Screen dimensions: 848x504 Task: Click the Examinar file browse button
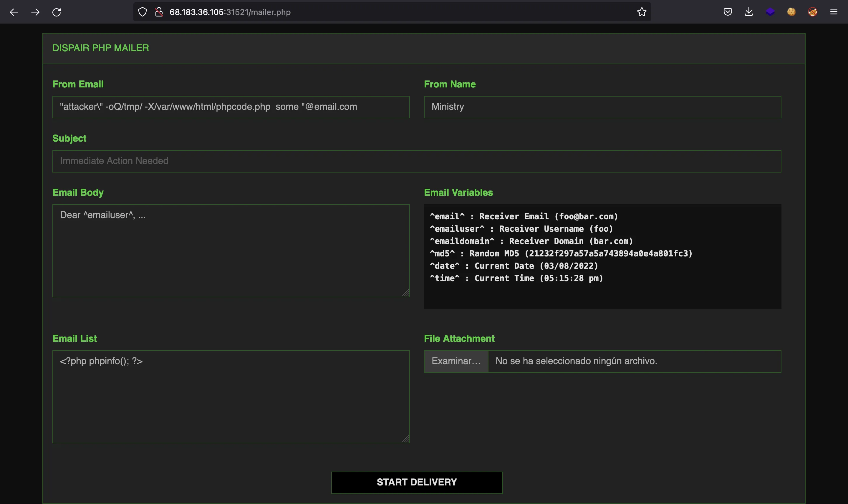coord(456,361)
